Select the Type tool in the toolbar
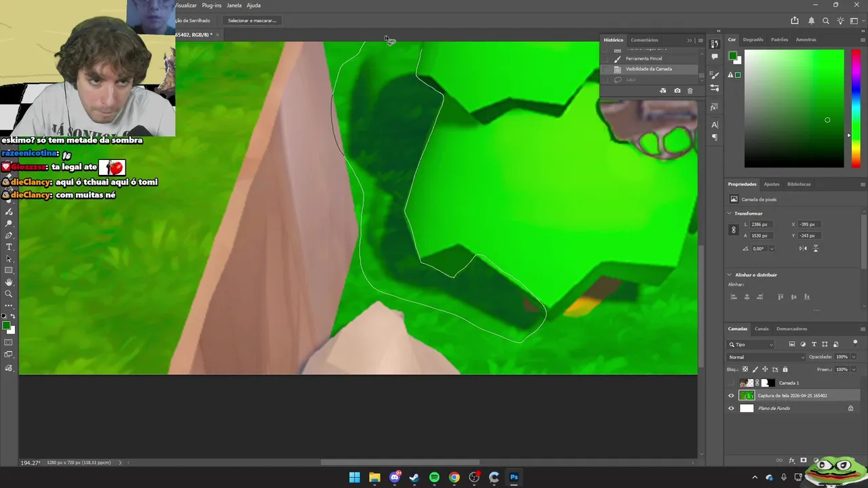 [9, 247]
